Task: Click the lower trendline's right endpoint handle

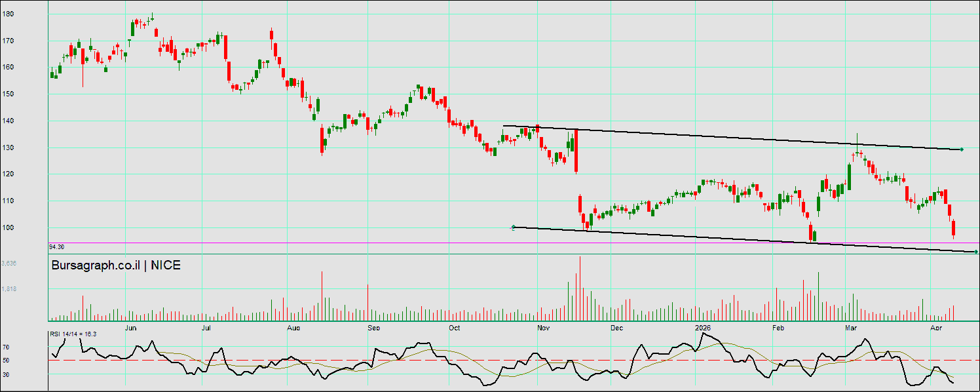Action: tap(976, 252)
